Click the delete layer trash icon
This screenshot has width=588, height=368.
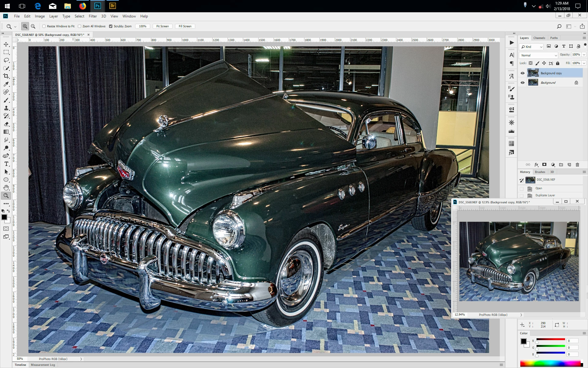point(577,165)
